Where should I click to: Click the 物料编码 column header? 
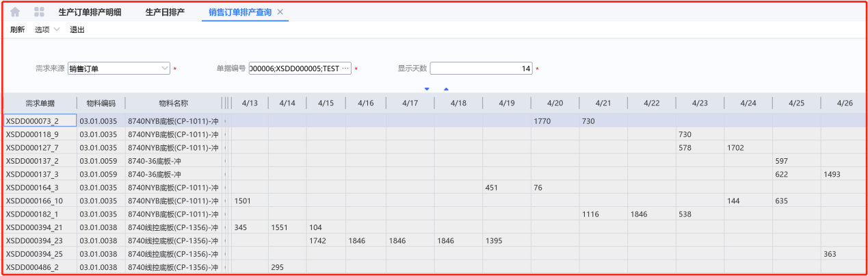(101, 103)
